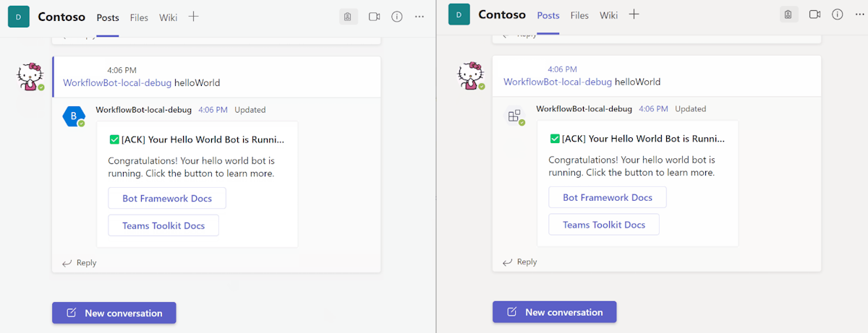The image size is (868, 333).
Task: Start New conversation in left panel
Action: pyautogui.click(x=114, y=313)
